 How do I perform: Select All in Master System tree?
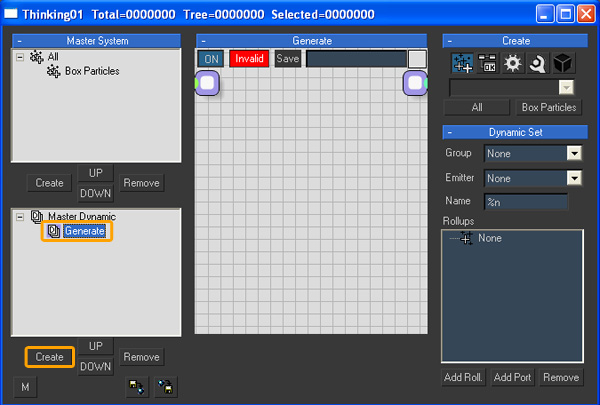(x=53, y=57)
